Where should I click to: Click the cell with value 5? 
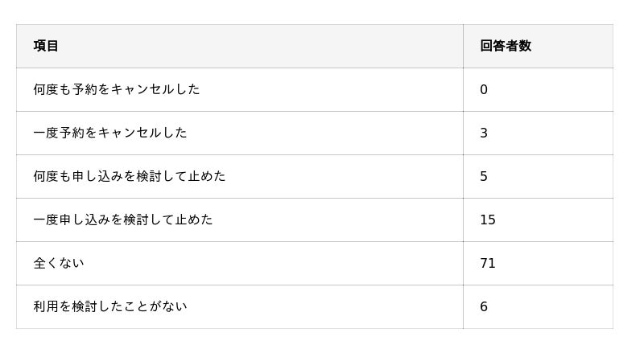pyautogui.click(x=484, y=177)
